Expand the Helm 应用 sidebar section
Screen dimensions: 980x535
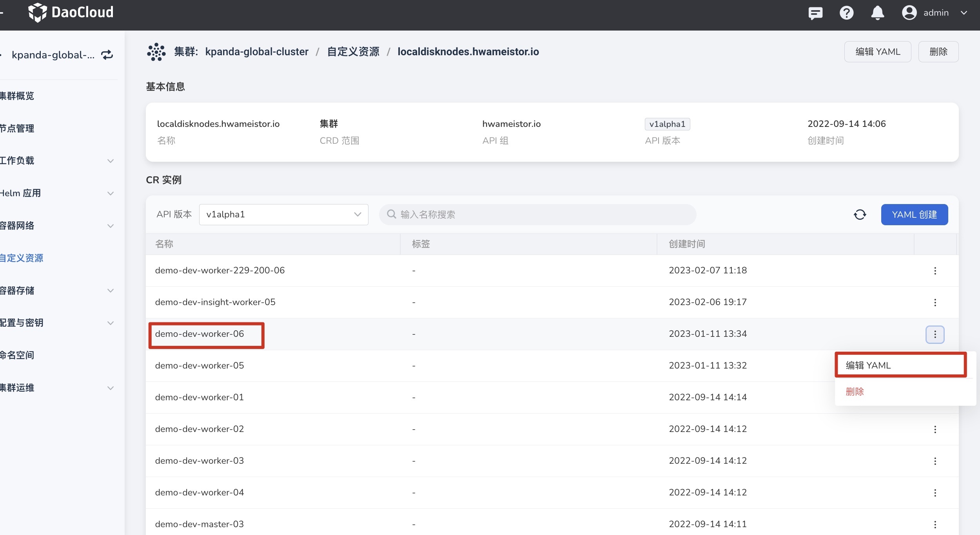[111, 193]
